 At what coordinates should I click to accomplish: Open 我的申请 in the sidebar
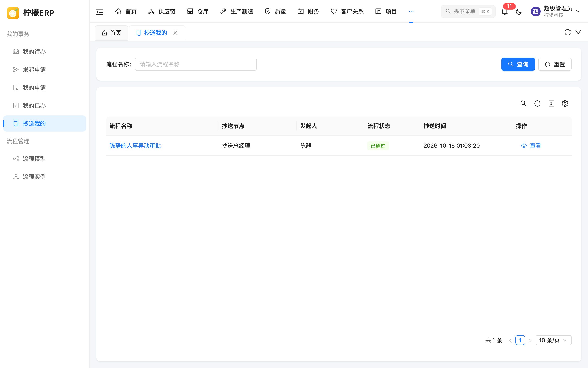click(45, 88)
